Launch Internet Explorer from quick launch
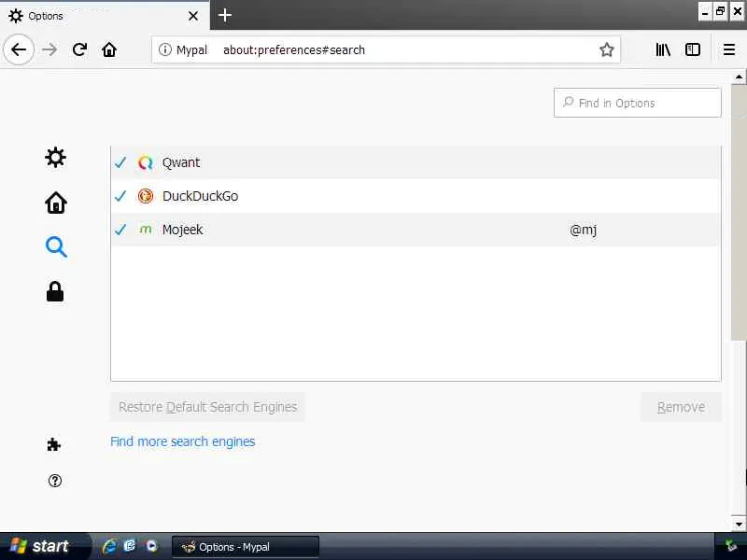This screenshot has width=747, height=560. click(x=109, y=546)
